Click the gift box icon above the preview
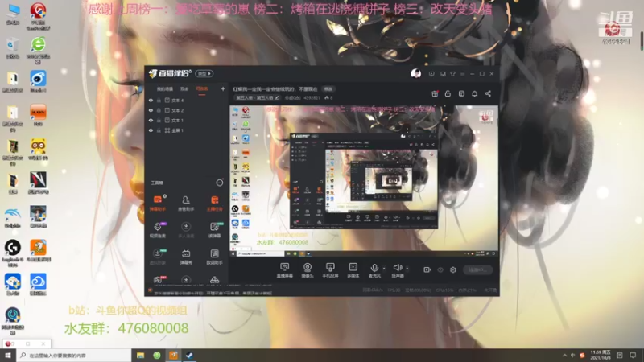Viewport: 644px width, 362px height. pos(435,93)
